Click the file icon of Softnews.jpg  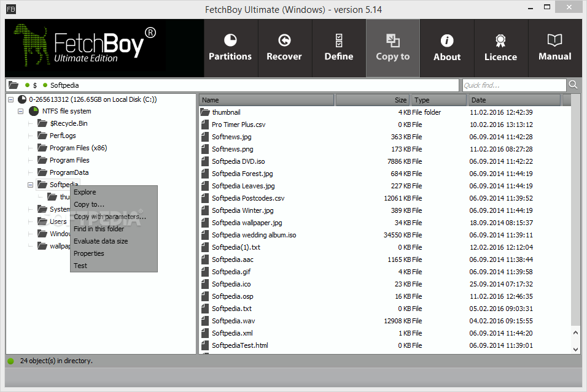[205, 137]
